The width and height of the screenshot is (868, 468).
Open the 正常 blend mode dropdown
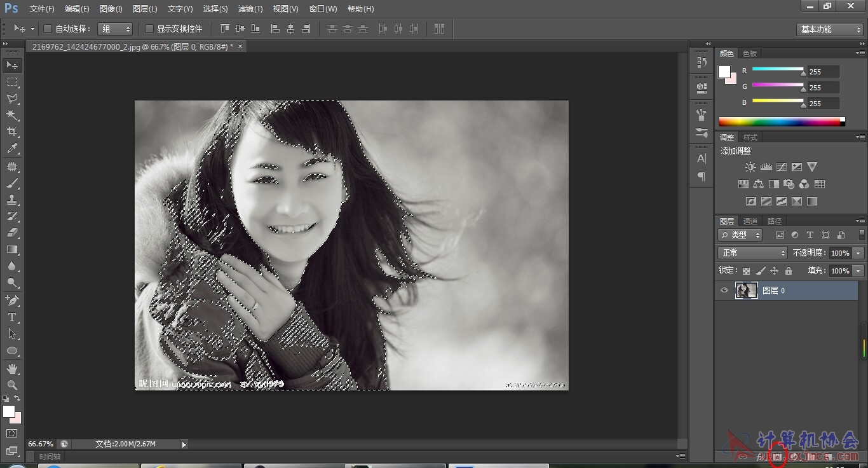[752, 253]
